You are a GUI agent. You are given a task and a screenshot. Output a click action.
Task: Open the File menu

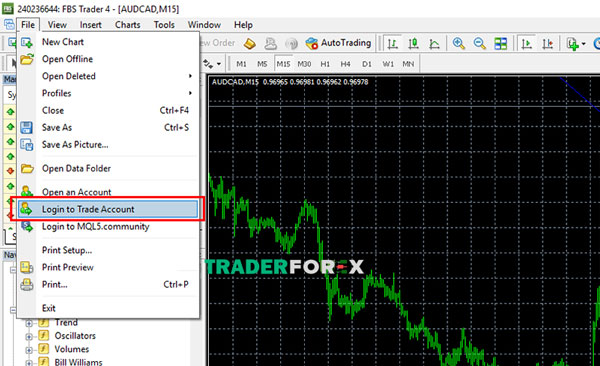tap(28, 25)
